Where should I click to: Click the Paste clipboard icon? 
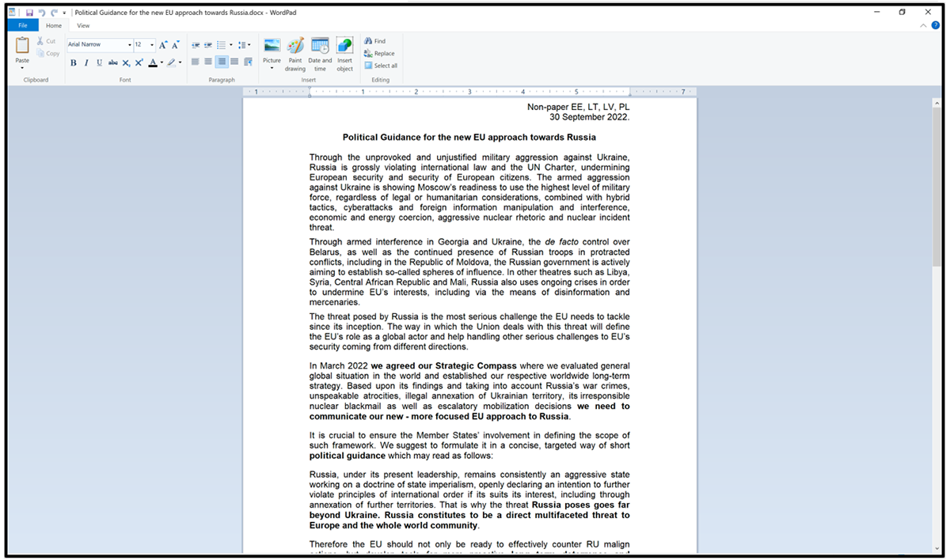22,46
